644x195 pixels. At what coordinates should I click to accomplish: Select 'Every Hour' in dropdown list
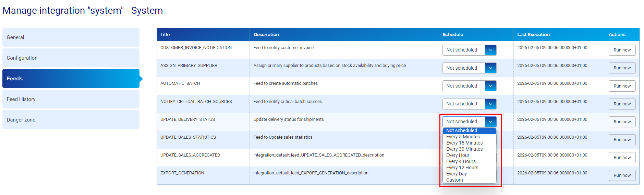pyautogui.click(x=458, y=155)
